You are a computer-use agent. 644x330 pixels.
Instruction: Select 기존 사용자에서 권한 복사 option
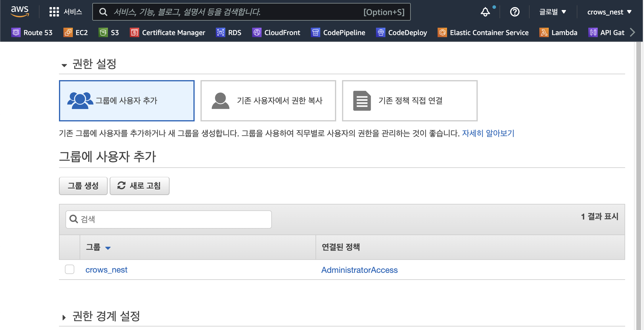coord(268,101)
